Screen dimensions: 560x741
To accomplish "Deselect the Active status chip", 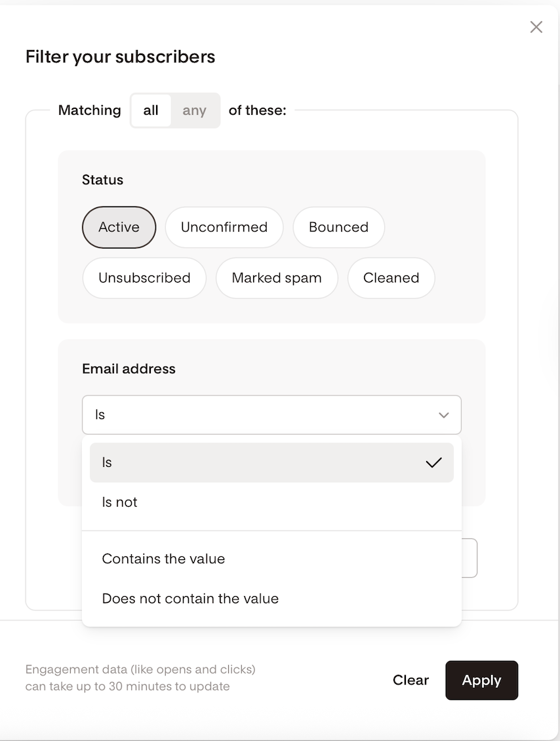I will pyautogui.click(x=119, y=228).
